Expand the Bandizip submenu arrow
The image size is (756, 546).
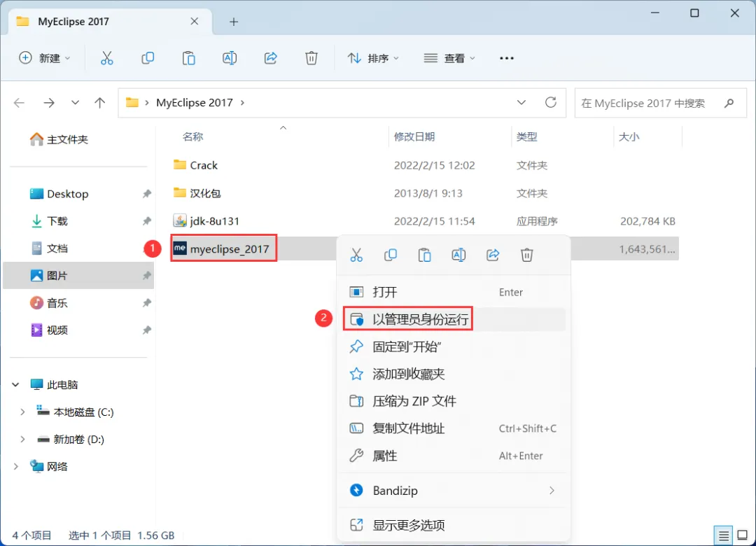(552, 491)
